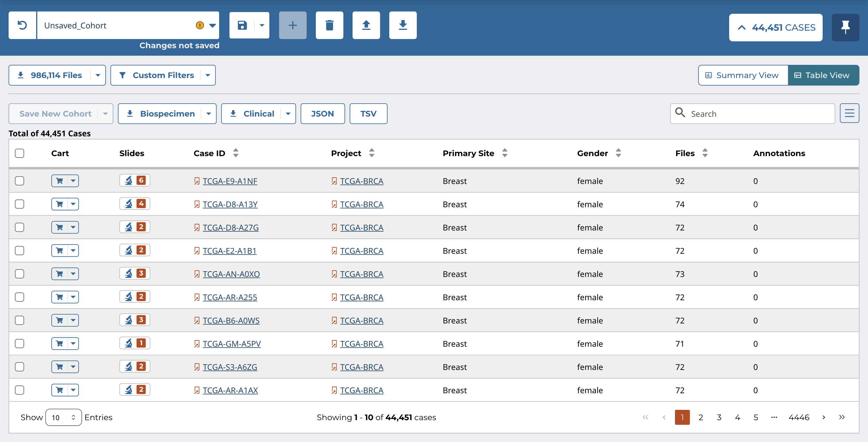868x442 pixels.
Task: Click the delete cohort trash icon
Action: (329, 25)
